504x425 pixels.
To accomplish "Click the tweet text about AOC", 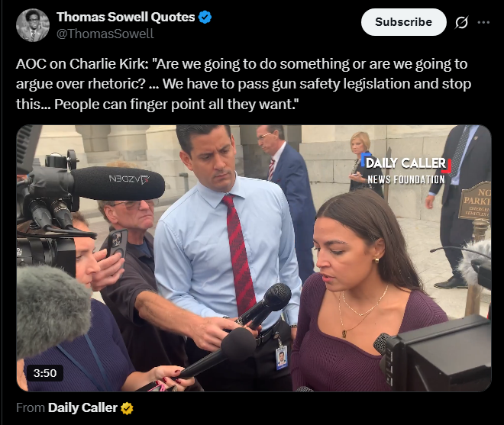I will pos(244,84).
